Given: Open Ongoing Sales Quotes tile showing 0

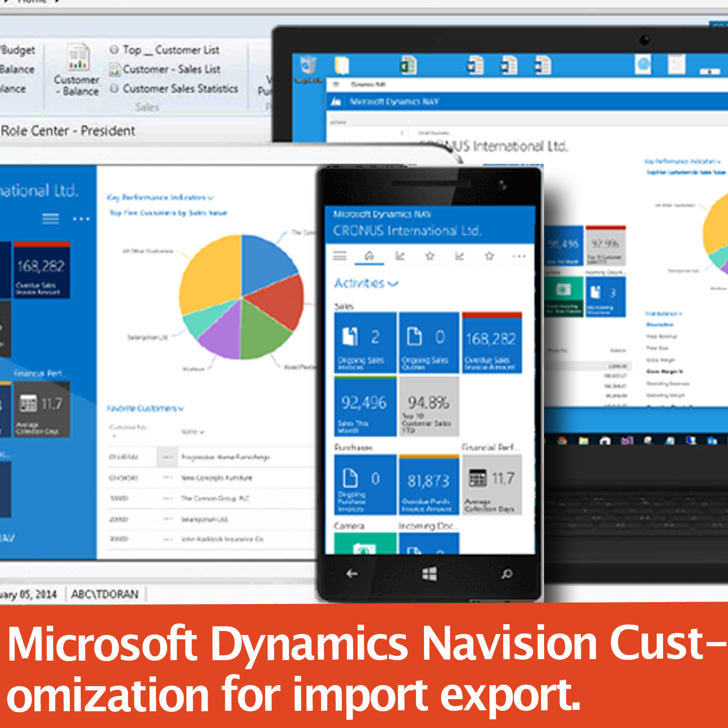Looking at the screenshot, I should (x=429, y=343).
